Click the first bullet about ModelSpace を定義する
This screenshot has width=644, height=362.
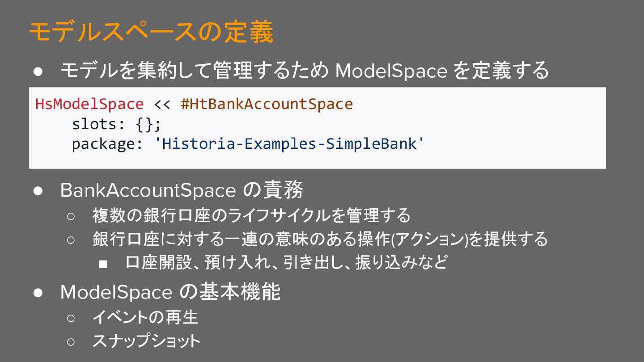(x=305, y=70)
